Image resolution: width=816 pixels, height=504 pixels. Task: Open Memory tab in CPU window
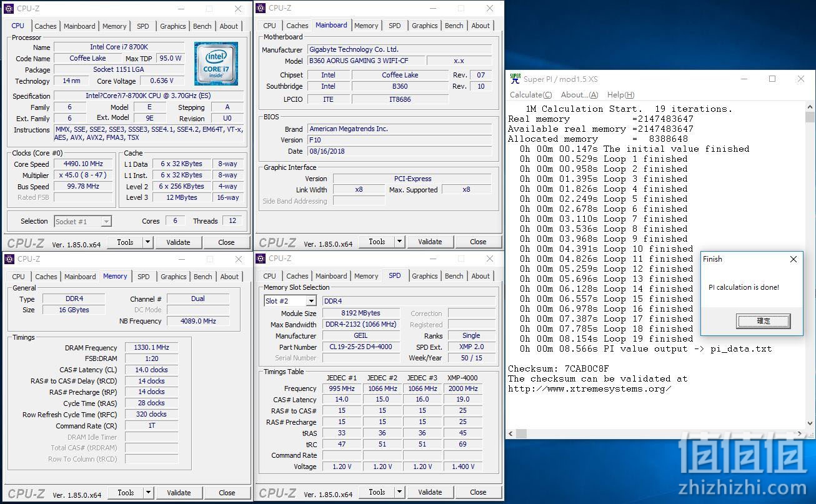114,26
